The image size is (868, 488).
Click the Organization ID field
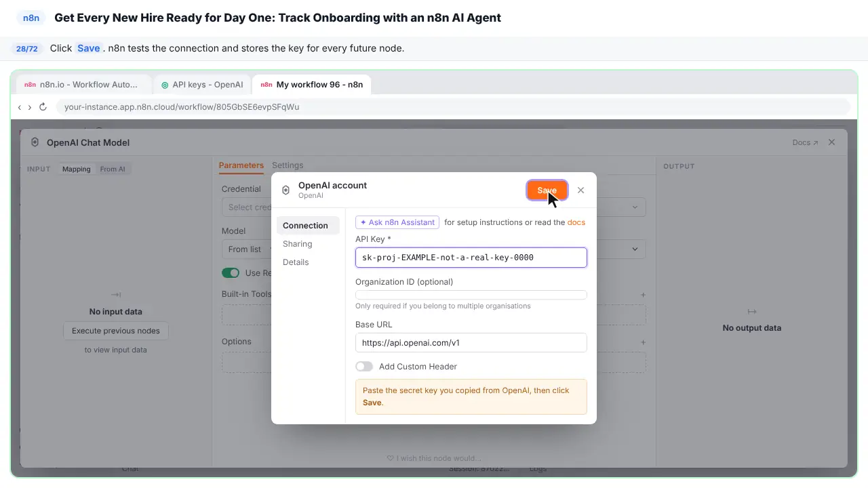pyautogui.click(x=471, y=295)
